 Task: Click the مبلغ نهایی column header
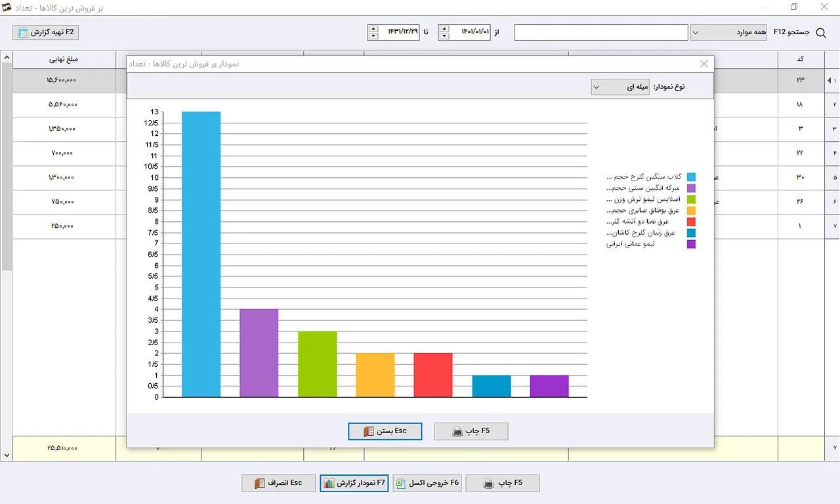[x=64, y=59]
